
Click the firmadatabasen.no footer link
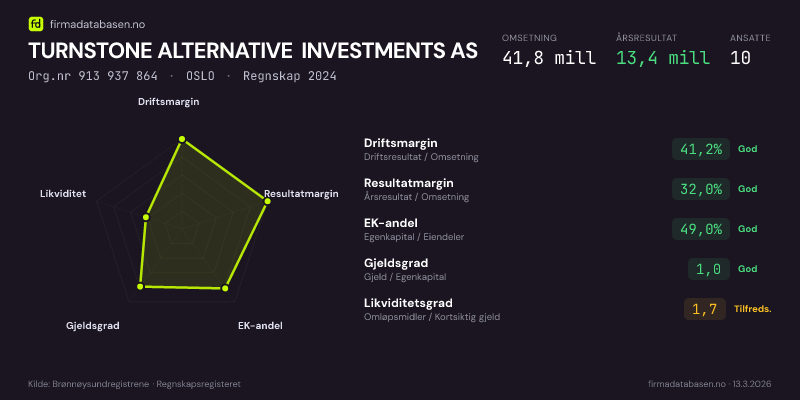pyautogui.click(x=687, y=384)
